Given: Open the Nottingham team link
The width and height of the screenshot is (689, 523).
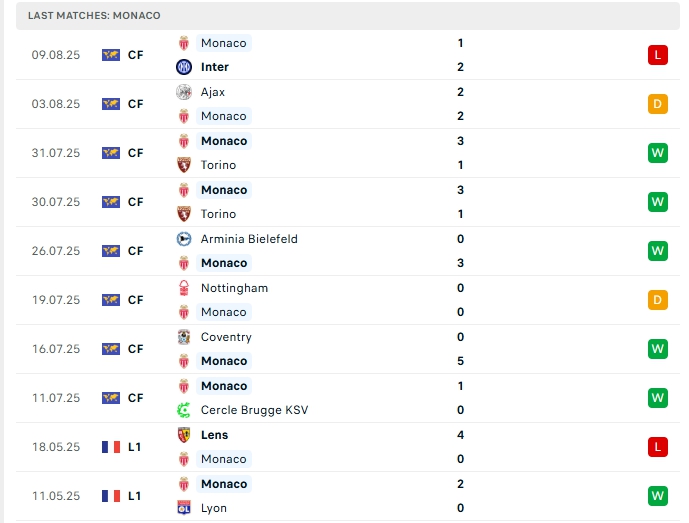Looking at the screenshot, I should point(234,288).
